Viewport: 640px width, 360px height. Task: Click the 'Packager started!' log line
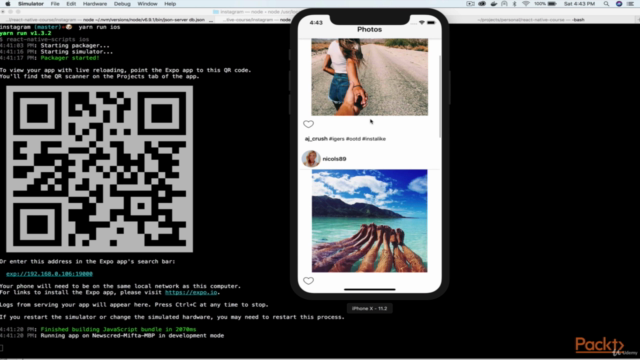click(70, 58)
